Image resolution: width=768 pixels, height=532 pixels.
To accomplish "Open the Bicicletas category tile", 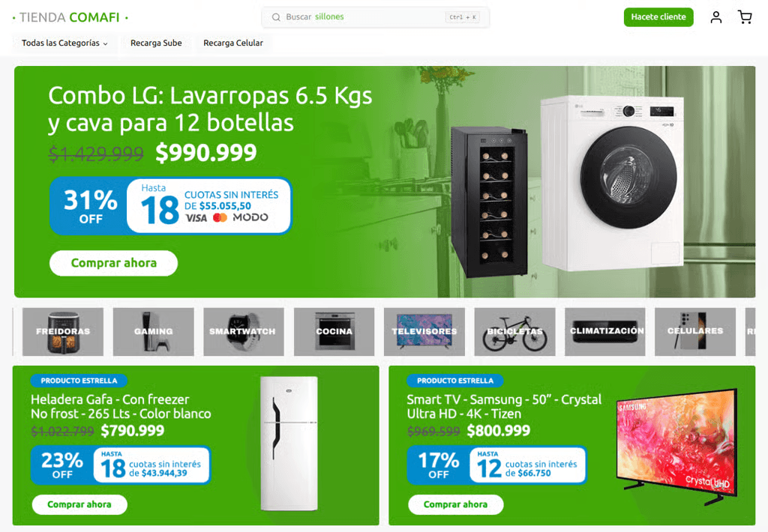I will [x=514, y=331].
